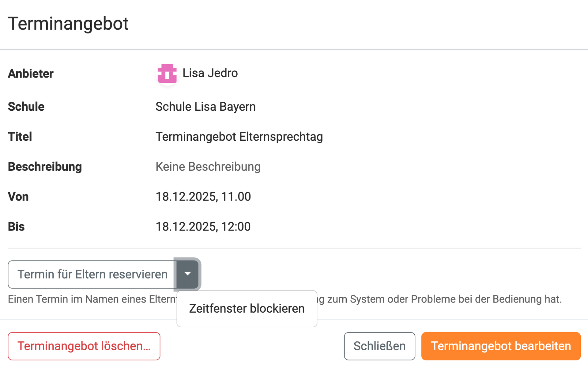Image resolution: width=588 pixels, height=369 pixels.
Task: Click the Keine Beschreibung placeholder text
Action: coord(208,167)
